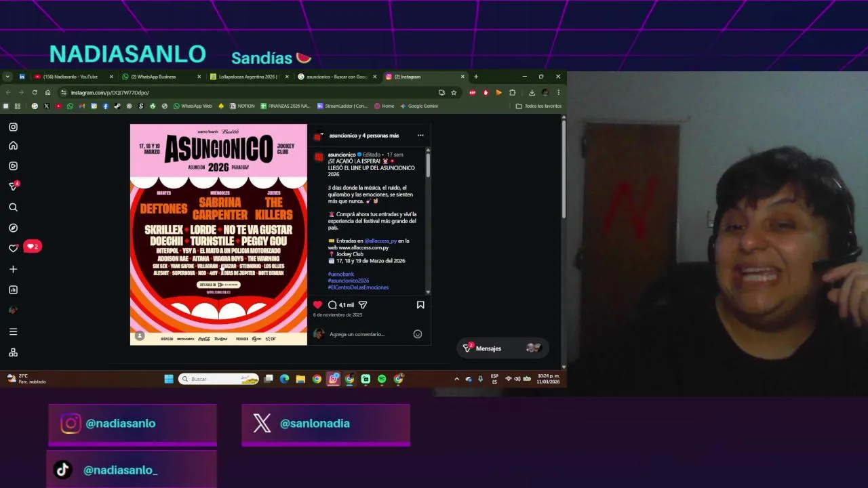Open a new browser tab
This screenshot has width=868, height=488.
click(476, 77)
